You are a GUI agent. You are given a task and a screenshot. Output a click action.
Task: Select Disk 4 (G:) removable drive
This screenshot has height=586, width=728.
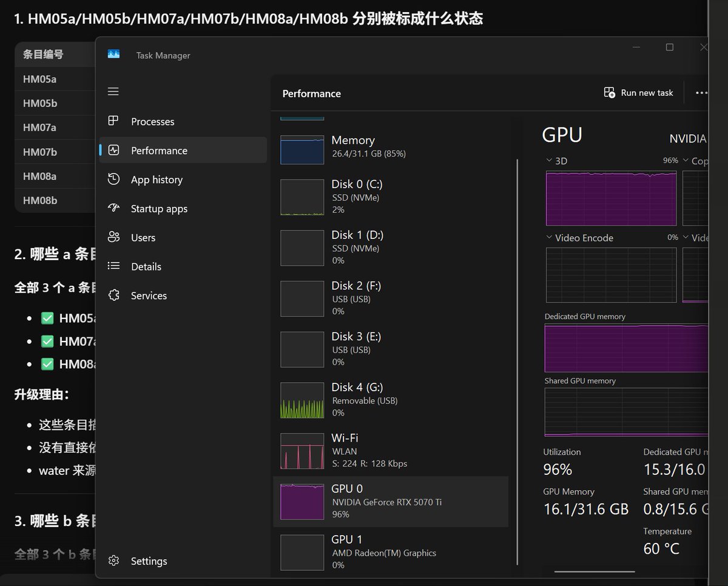[x=391, y=400]
